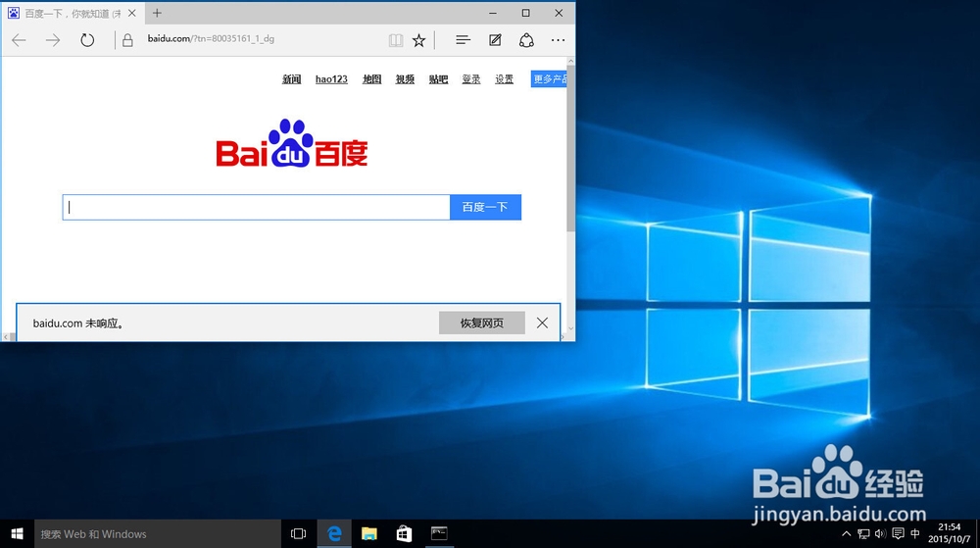Open a new tab with plus button
This screenshot has height=548, width=980.
(x=157, y=13)
